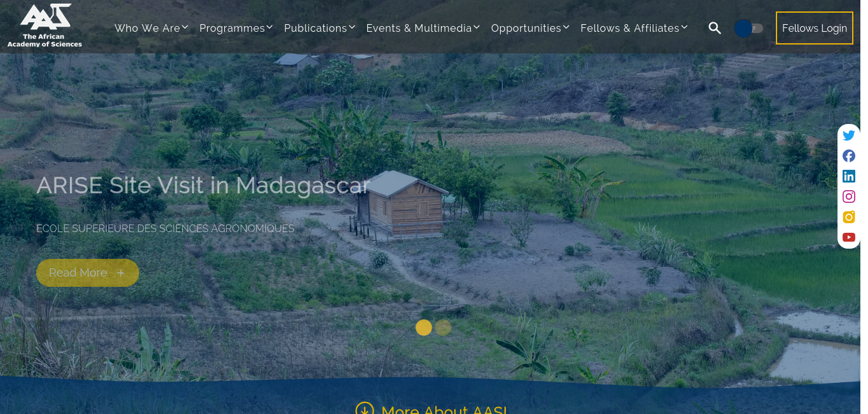
Task: Expand the Programmes dropdown menu
Action: (236, 28)
